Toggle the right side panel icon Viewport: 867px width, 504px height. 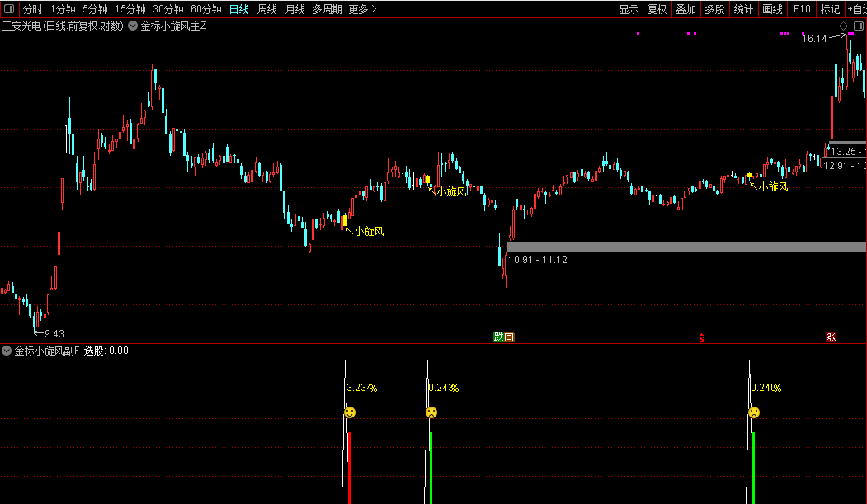click(x=859, y=26)
